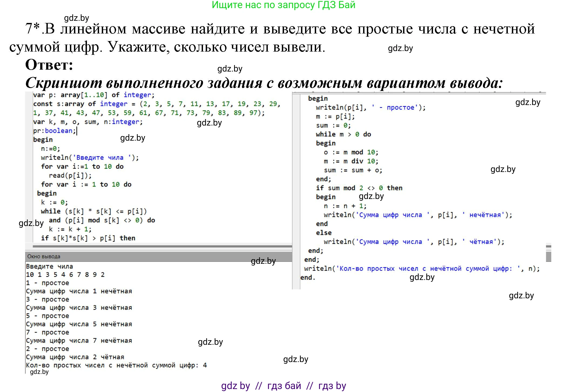Click the line "Сумма цифр числа 2 чётная"
Screen dimensions: 568x392
pyautogui.click(x=75, y=357)
